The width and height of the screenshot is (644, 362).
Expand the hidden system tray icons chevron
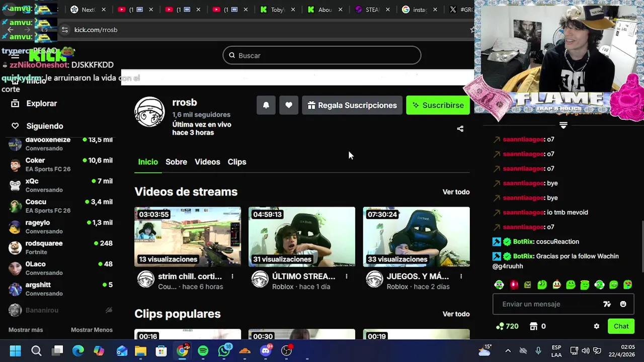pos(508,351)
